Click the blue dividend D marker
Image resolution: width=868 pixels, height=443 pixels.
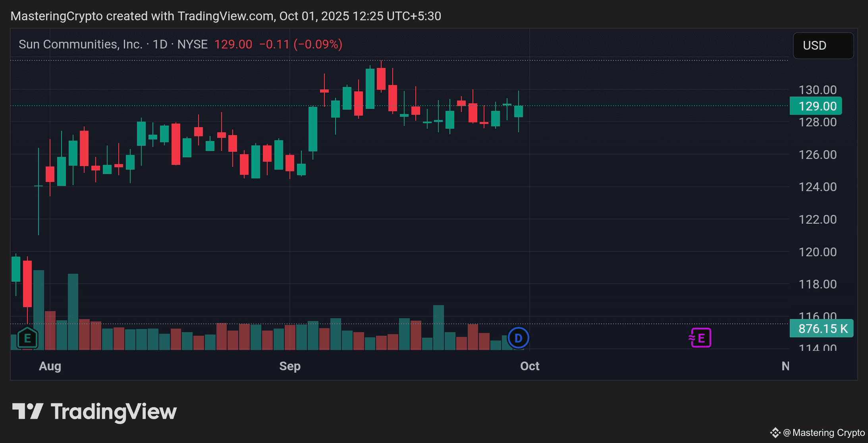click(x=518, y=338)
